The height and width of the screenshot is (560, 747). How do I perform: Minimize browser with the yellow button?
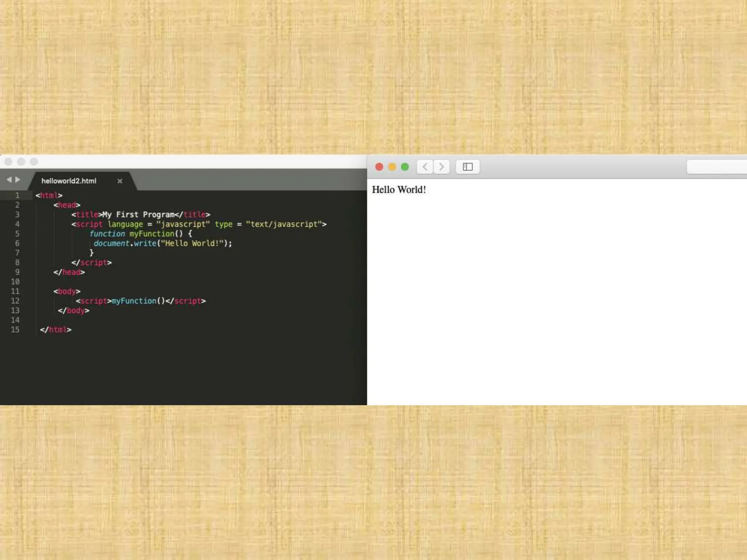(392, 167)
